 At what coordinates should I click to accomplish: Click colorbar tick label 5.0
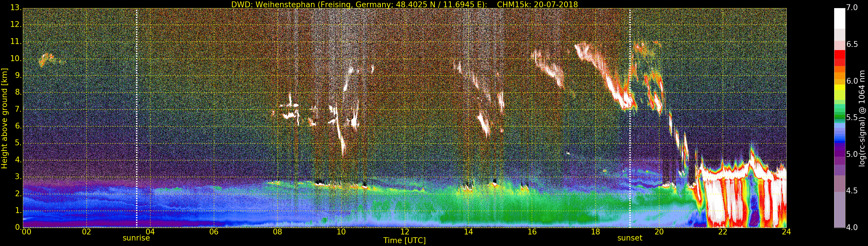coord(852,154)
